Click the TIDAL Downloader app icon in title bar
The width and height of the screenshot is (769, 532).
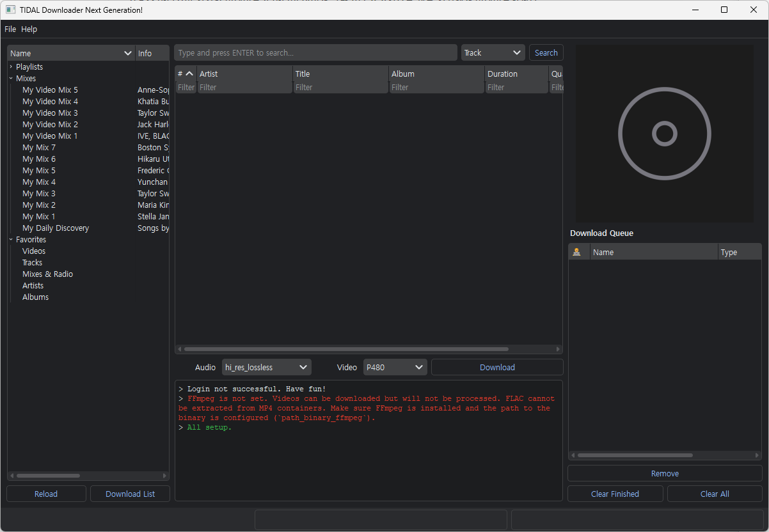pyautogui.click(x=10, y=10)
